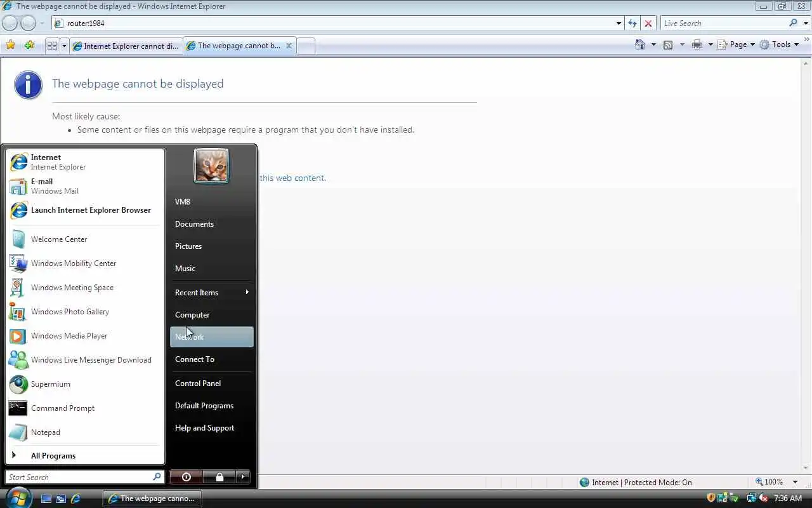Open the highlighted Network item
Screen dimensions: 812x508
coord(211,337)
